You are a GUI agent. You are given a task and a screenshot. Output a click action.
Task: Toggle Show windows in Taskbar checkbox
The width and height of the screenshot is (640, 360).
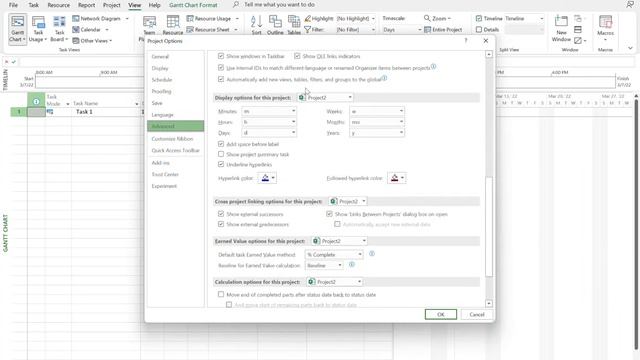click(x=221, y=56)
